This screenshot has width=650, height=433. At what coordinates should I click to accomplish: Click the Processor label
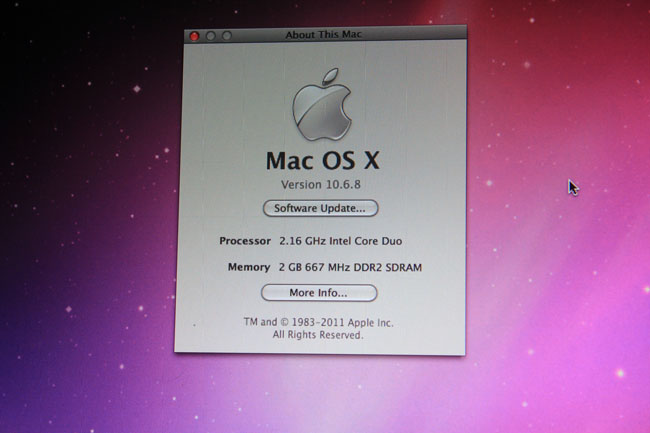coord(244,242)
